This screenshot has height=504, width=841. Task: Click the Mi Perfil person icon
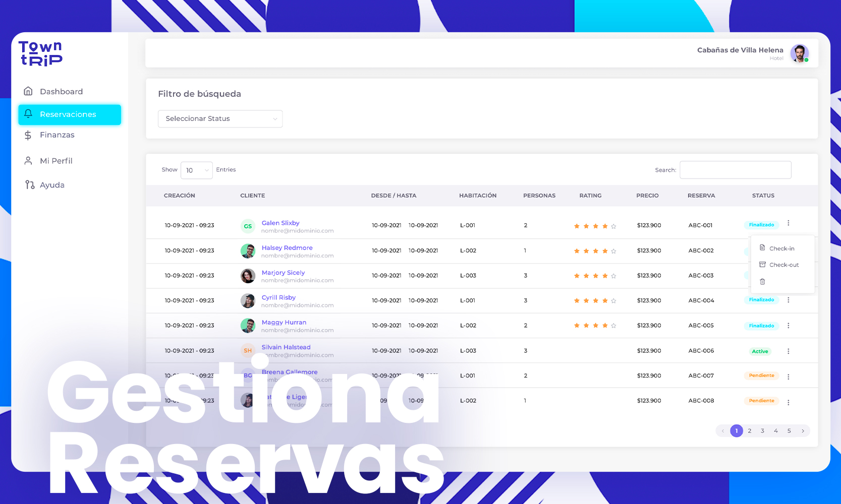[28, 161]
